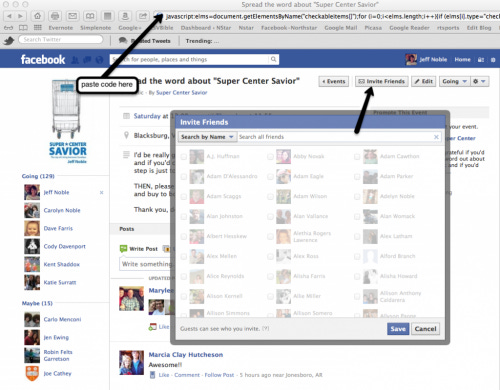The height and width of the screenshot is (390, 500).
Task: Open Jeff Noble profile in header
Action: (426, 60)
